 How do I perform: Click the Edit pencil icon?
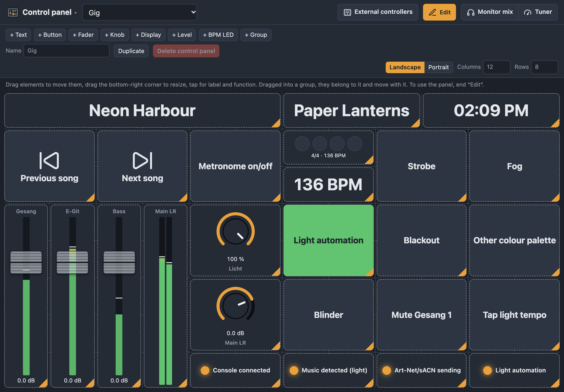point(433,12)
